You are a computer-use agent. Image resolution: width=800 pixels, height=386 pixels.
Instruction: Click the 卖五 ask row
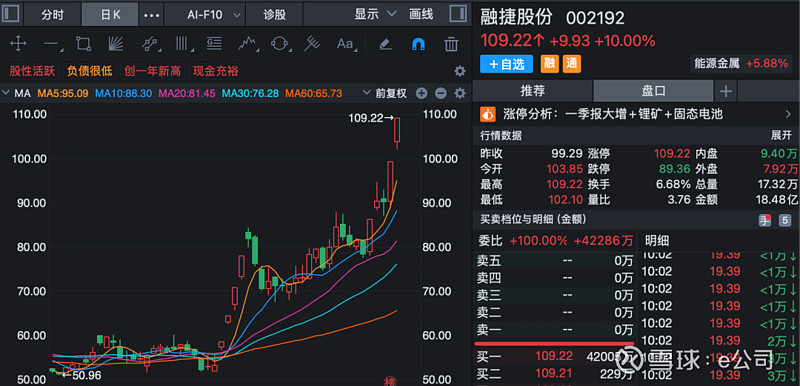click(554, 262)
